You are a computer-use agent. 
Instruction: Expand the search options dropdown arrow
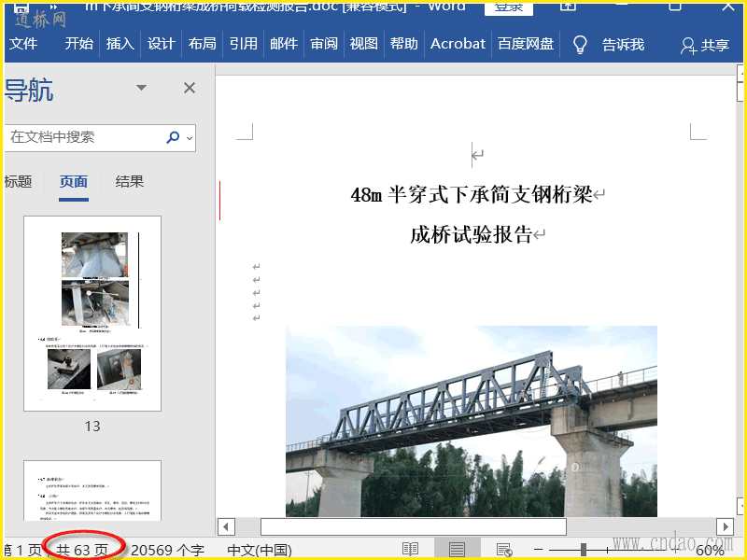pos(190,138)
